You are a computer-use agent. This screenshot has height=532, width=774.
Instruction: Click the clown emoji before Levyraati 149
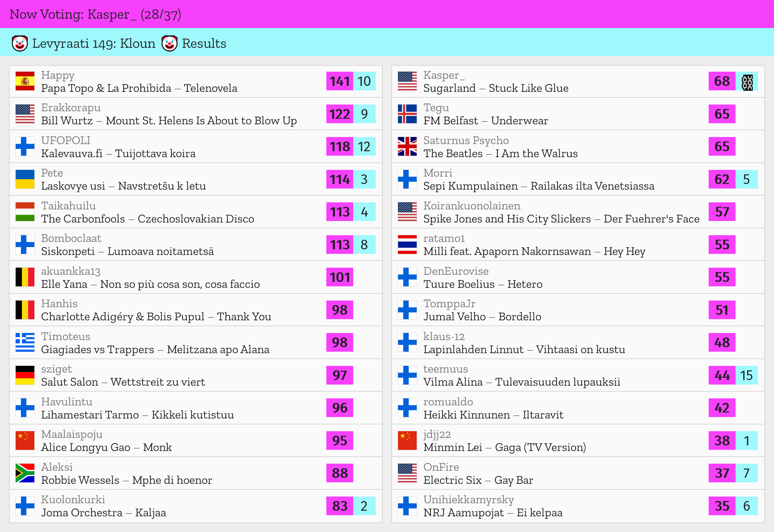click(20, 44)
